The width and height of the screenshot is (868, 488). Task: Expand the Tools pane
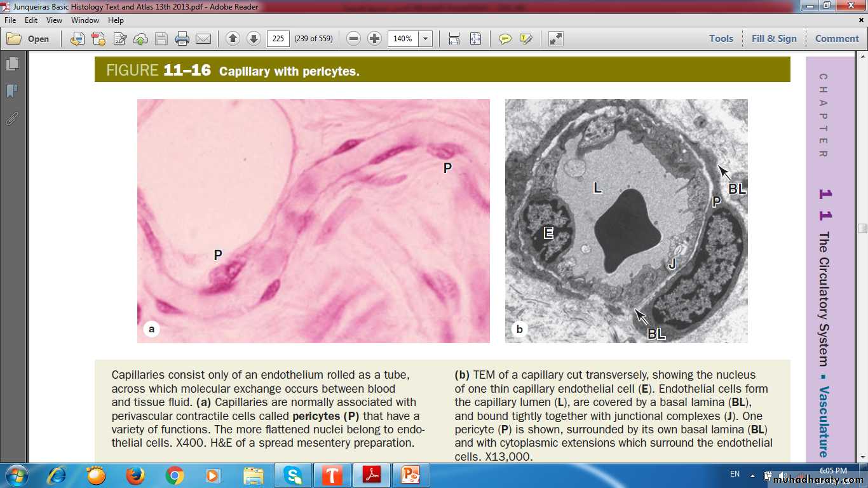(x=721, y=39)
